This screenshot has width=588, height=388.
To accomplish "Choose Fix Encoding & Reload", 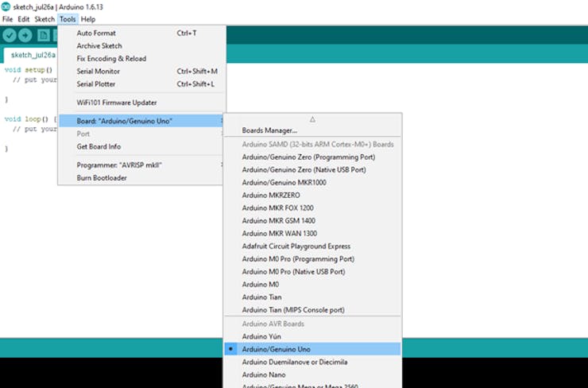I will coord(142,59).
